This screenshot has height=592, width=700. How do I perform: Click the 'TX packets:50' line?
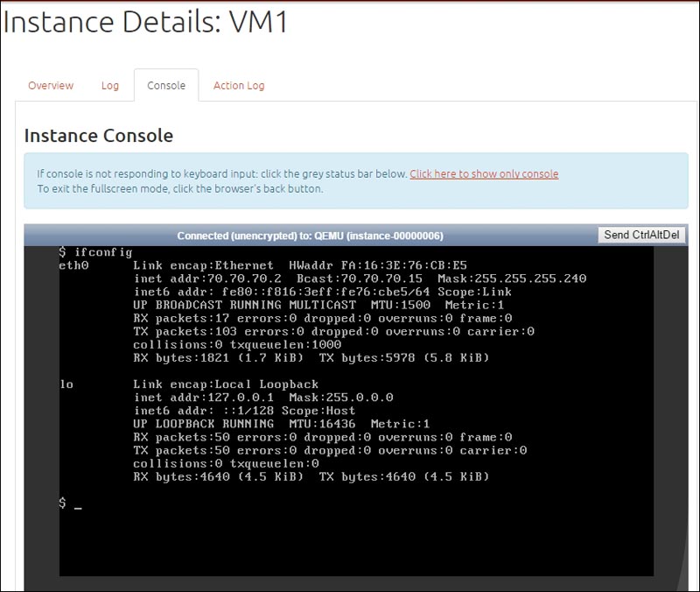330,450
